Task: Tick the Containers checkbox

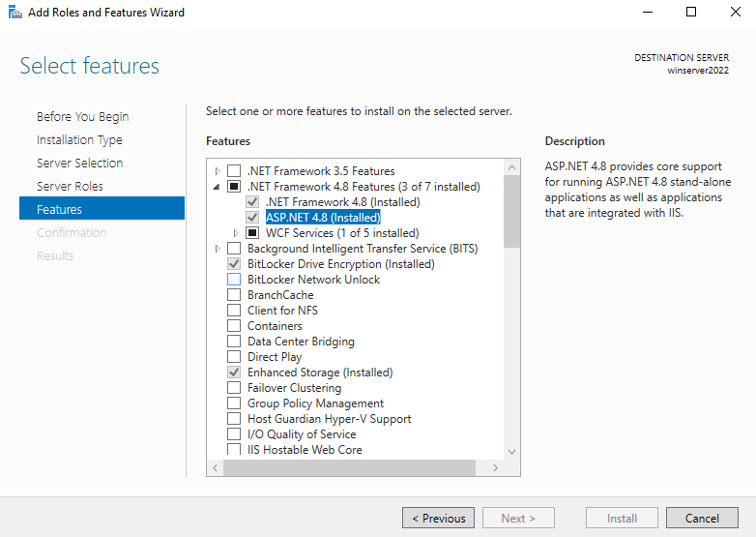Action: tap(233, 326)
